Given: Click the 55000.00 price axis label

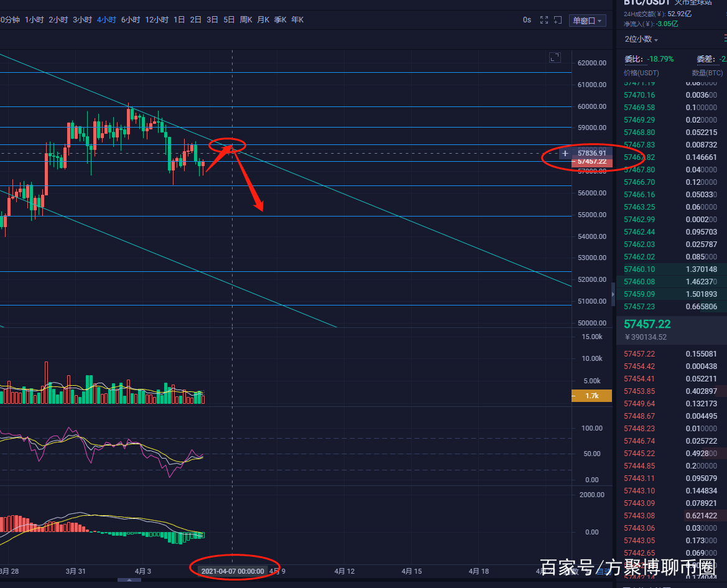Looking at the screenshot, I should pos(592,215).
